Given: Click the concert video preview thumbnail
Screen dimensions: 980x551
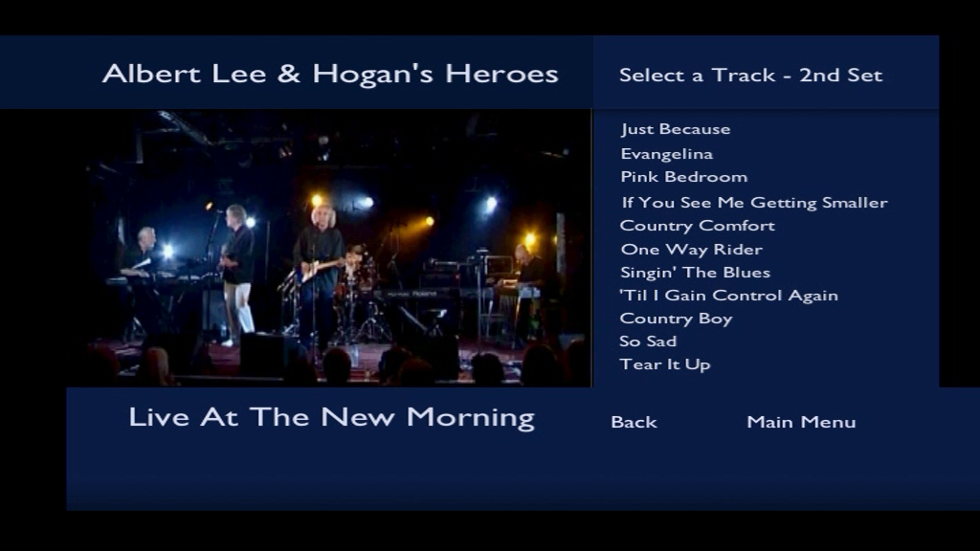Looking at the screenshot, I should [339, 248].
